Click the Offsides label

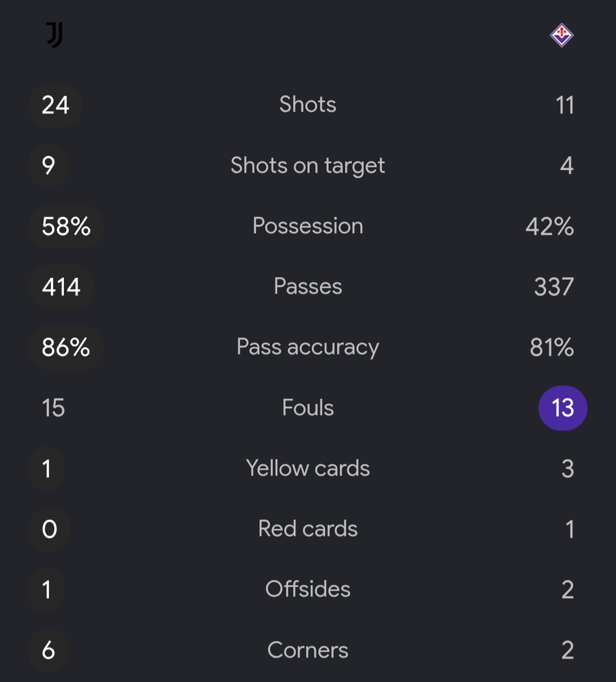click(x=307, y=590)
